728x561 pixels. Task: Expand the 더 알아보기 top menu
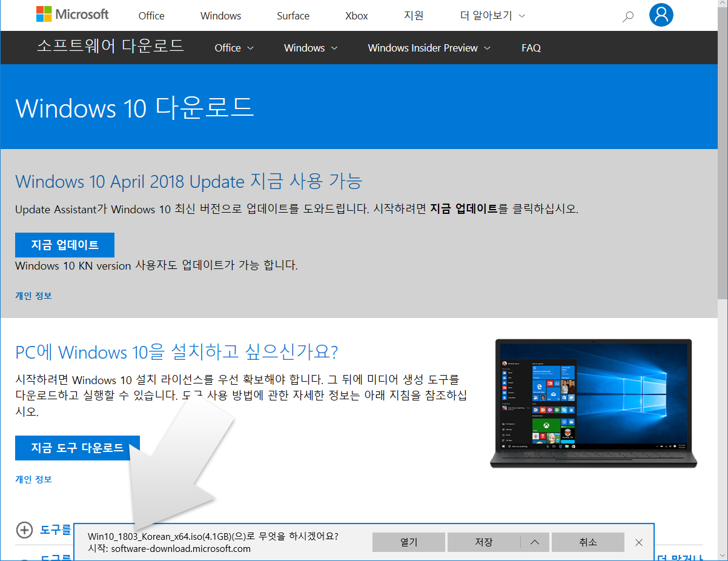click(492, 16)
